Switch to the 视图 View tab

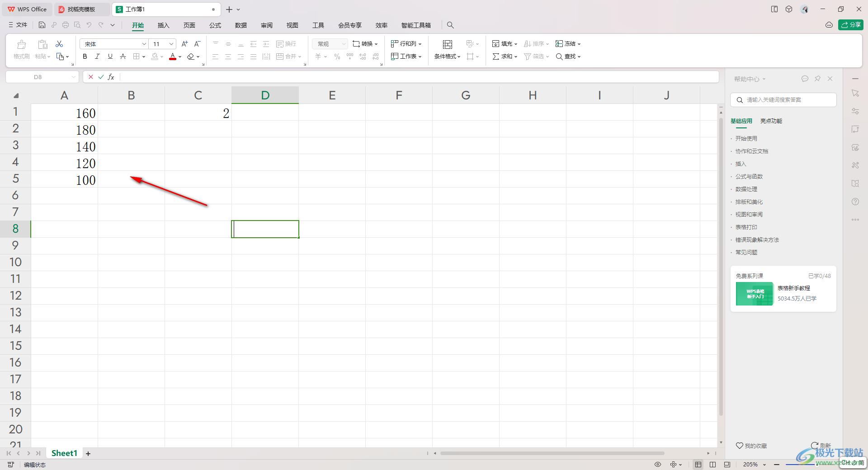coord(292,25)
